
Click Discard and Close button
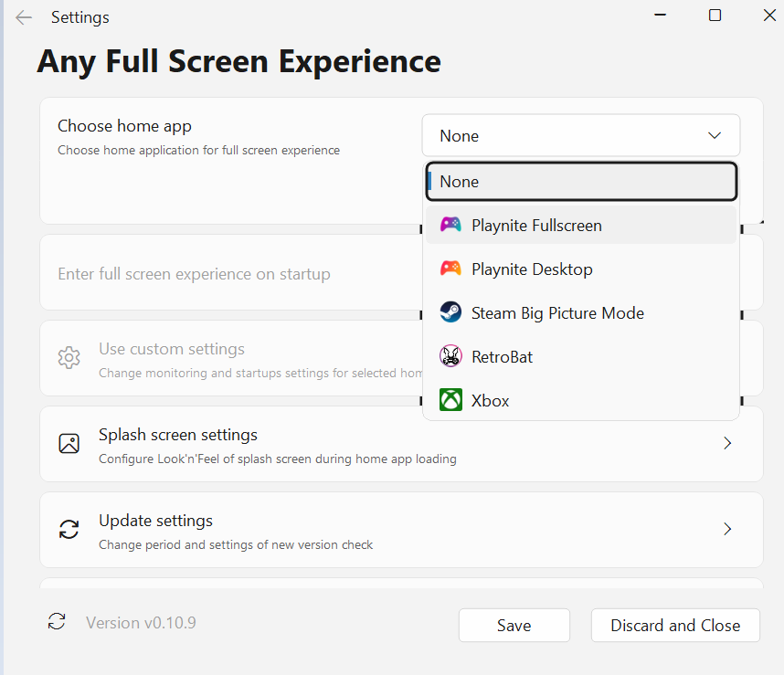[x=675, y=625]
